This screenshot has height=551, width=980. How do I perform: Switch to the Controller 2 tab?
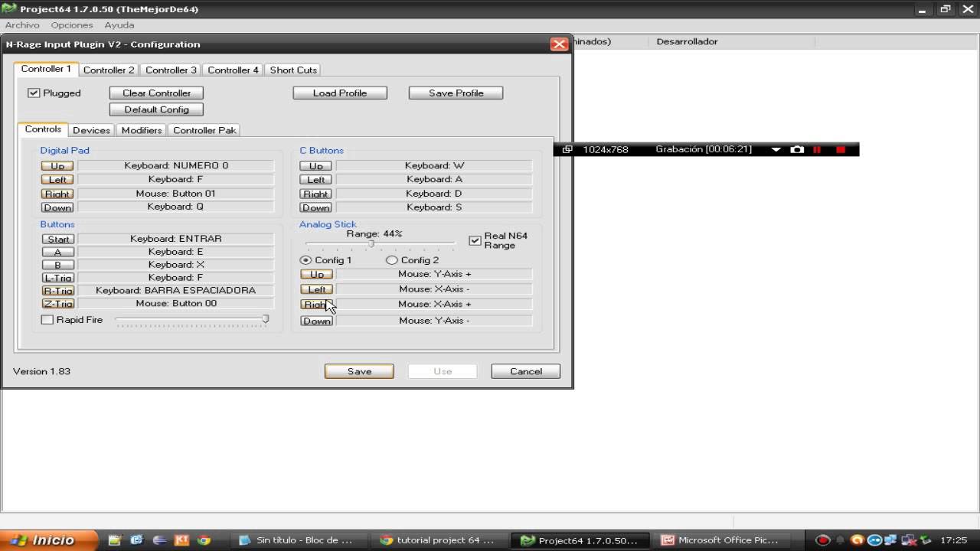tap(109, 70)
